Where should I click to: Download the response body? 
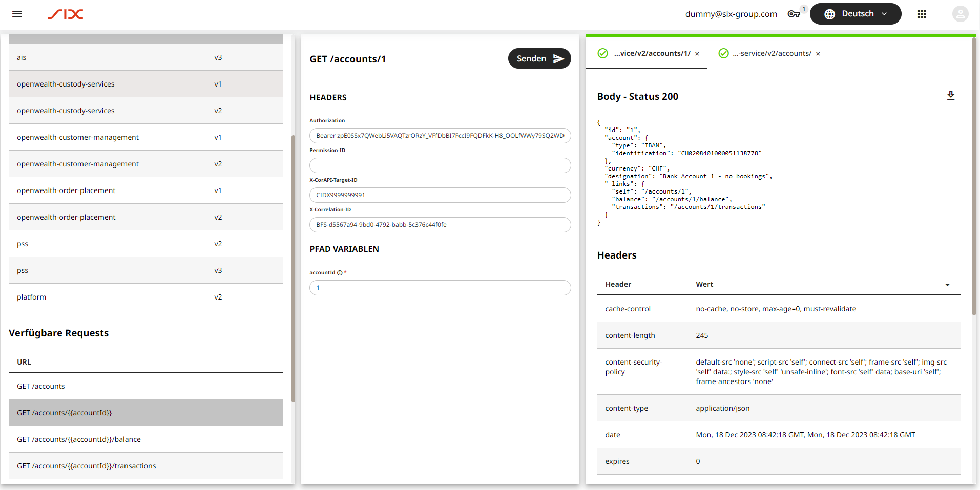coord(951,96)
